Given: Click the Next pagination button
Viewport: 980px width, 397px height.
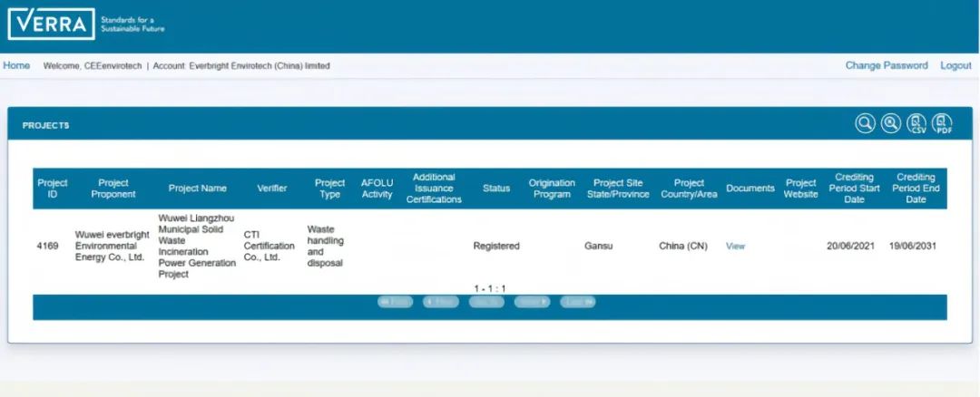Looking at the screenshot, I should tap(532, 302).
